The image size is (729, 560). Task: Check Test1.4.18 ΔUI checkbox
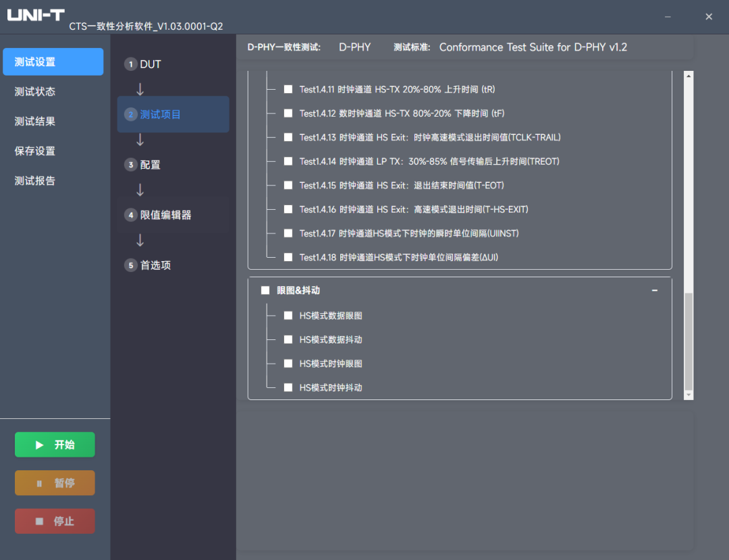[x=288, y=258]
